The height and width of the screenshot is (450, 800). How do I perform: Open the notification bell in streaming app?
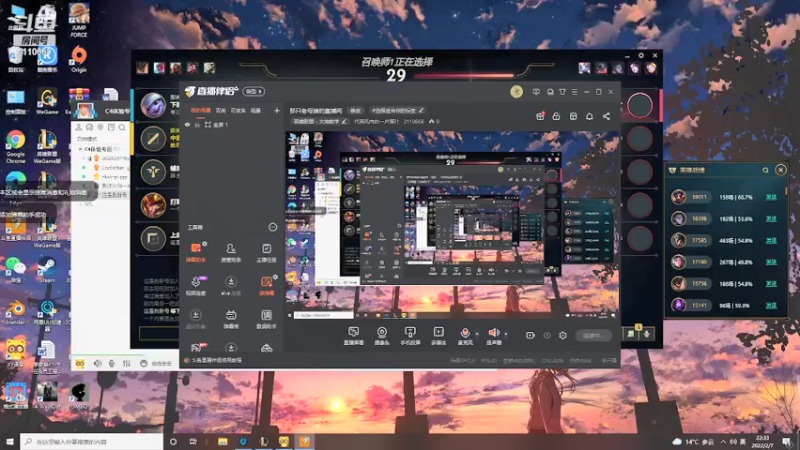[x=589, y=116]
